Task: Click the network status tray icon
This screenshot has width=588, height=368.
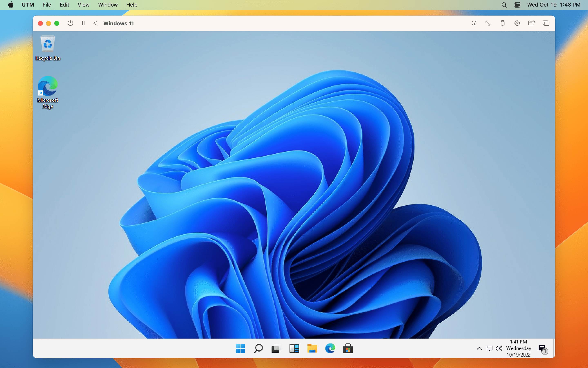Action: (x=489, y=349)
